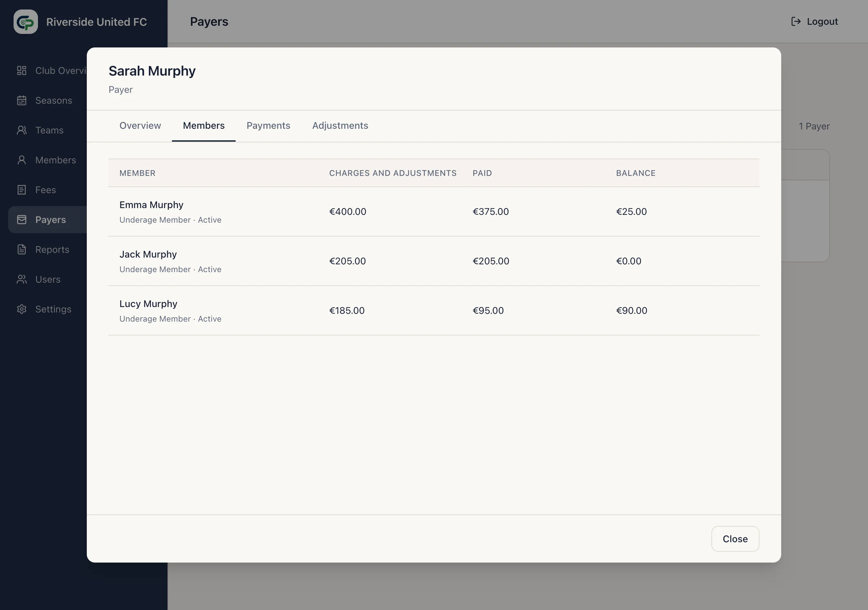Click the Payers page heading
Screen dimensions: 868x610
[x=209, y=22]
